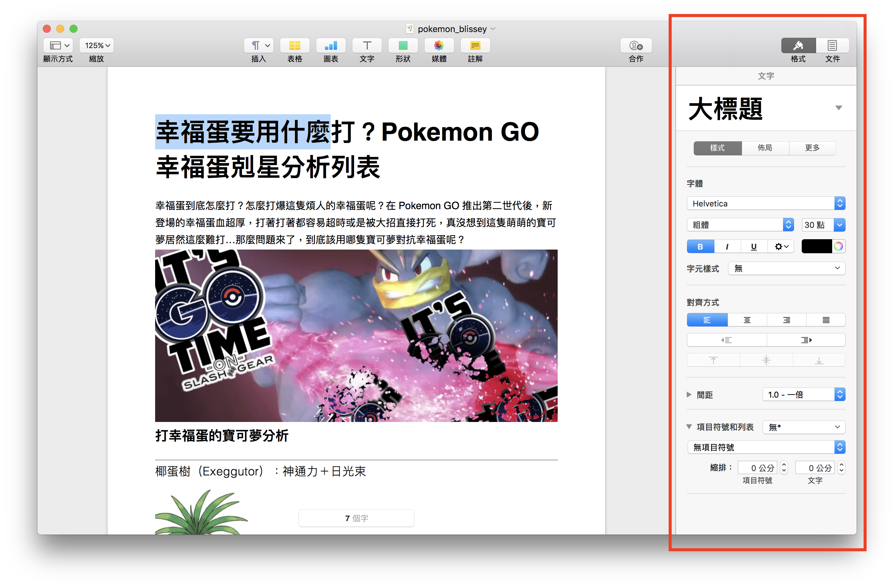
Task: Click the heading 打幸福蛋的寶可夢分析
Action: (222, 436)
